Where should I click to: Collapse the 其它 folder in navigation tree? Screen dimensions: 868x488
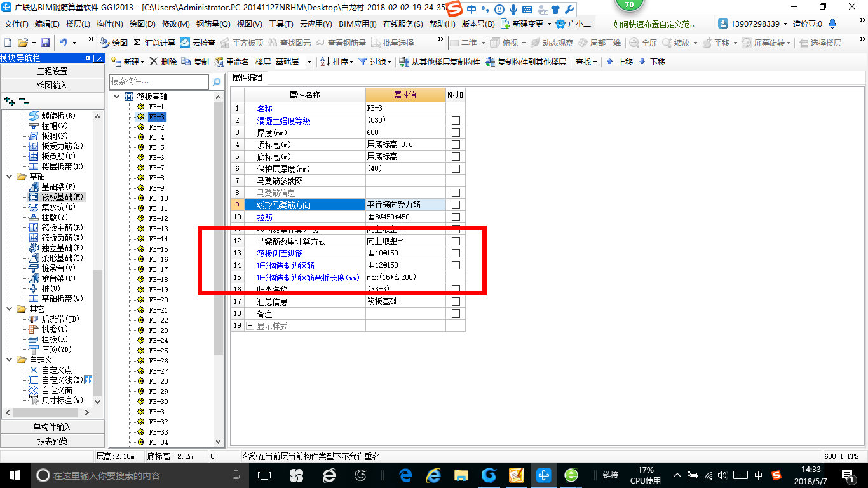tap(10, 309)
